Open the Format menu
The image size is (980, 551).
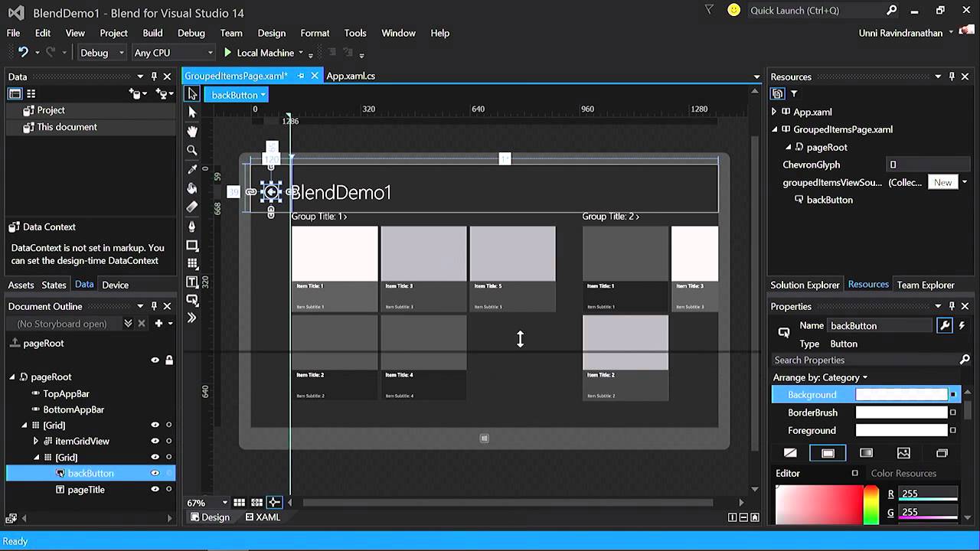(x=315, y=33)
